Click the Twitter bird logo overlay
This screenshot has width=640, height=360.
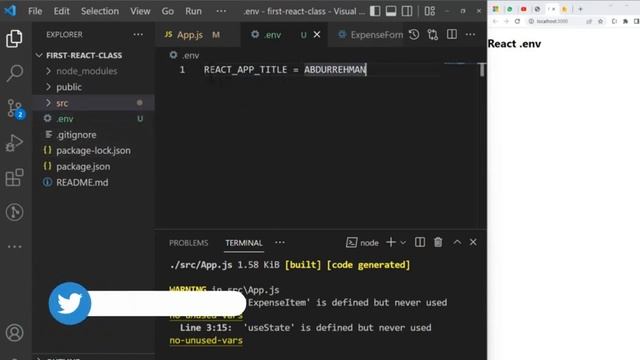(x=70, y=304)
